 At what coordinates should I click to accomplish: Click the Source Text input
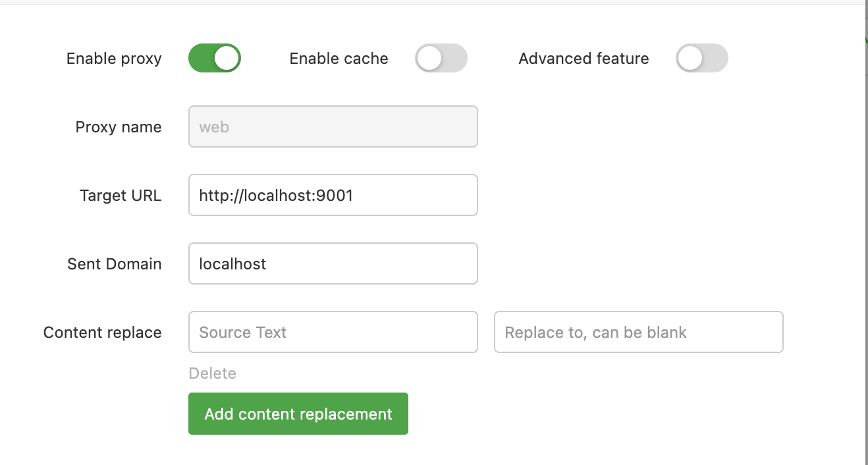(x=333, y=332)
